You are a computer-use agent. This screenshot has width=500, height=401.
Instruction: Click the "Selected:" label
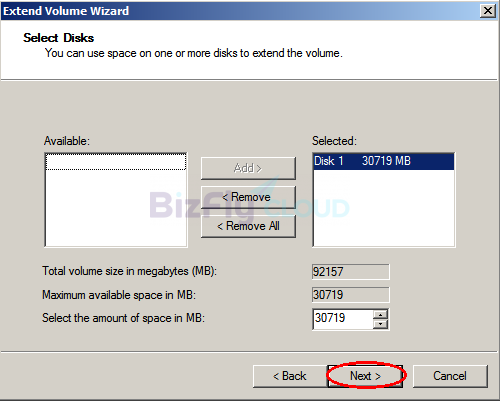334,141
